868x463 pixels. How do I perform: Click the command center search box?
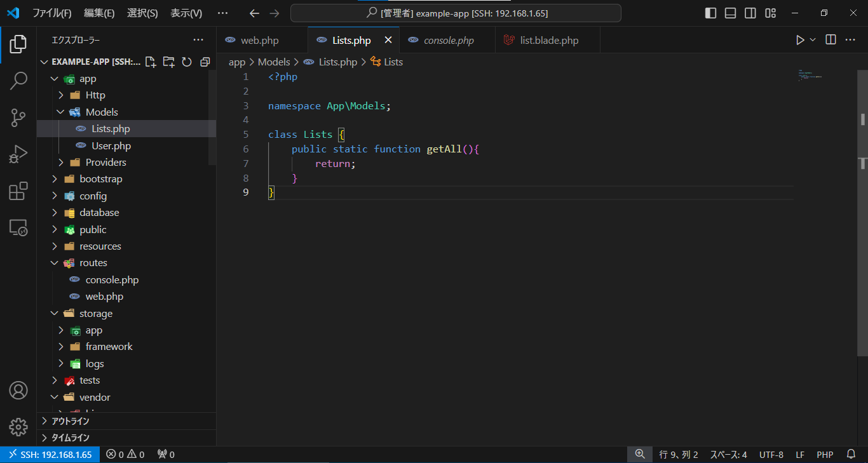coord(456,13)
